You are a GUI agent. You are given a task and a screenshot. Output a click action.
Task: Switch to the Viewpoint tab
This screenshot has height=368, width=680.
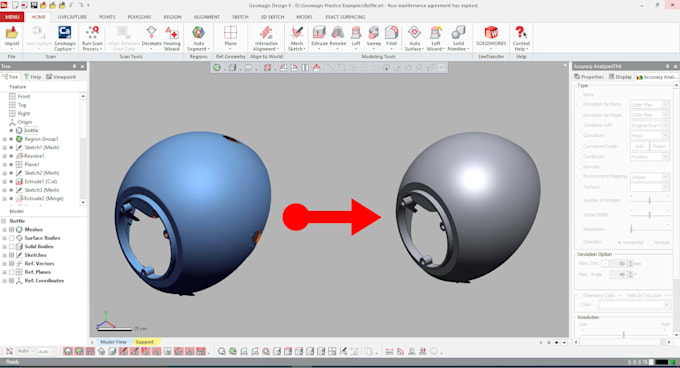tap(61, 77)
